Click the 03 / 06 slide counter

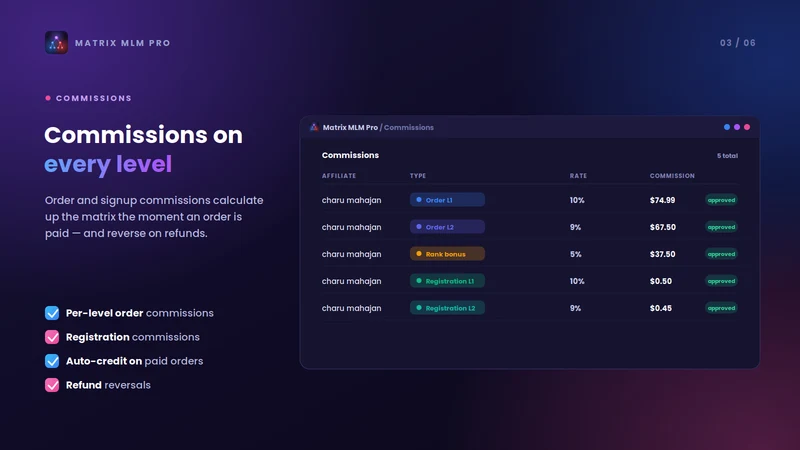pyautogui.click(x=738, y=43)
